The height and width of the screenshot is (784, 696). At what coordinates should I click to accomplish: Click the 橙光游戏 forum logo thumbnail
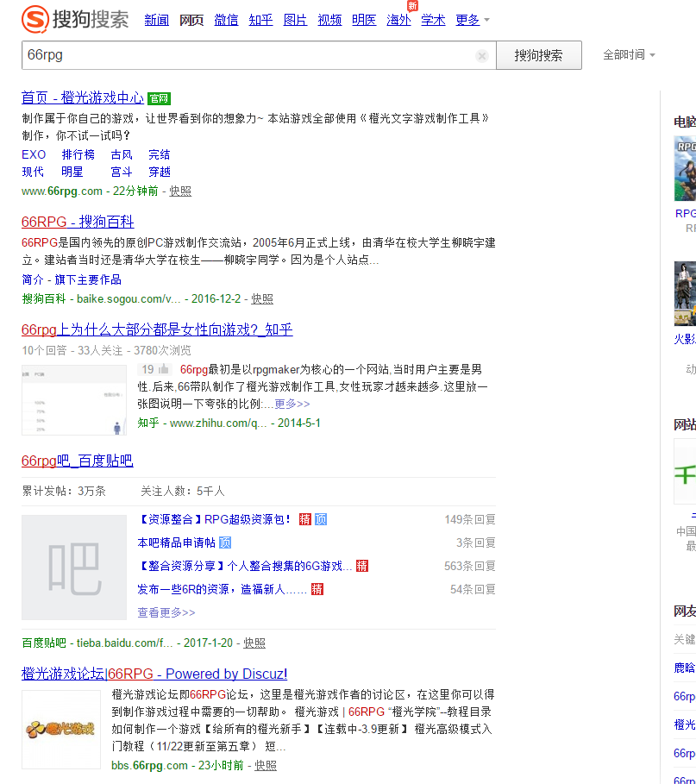(61, 730)
